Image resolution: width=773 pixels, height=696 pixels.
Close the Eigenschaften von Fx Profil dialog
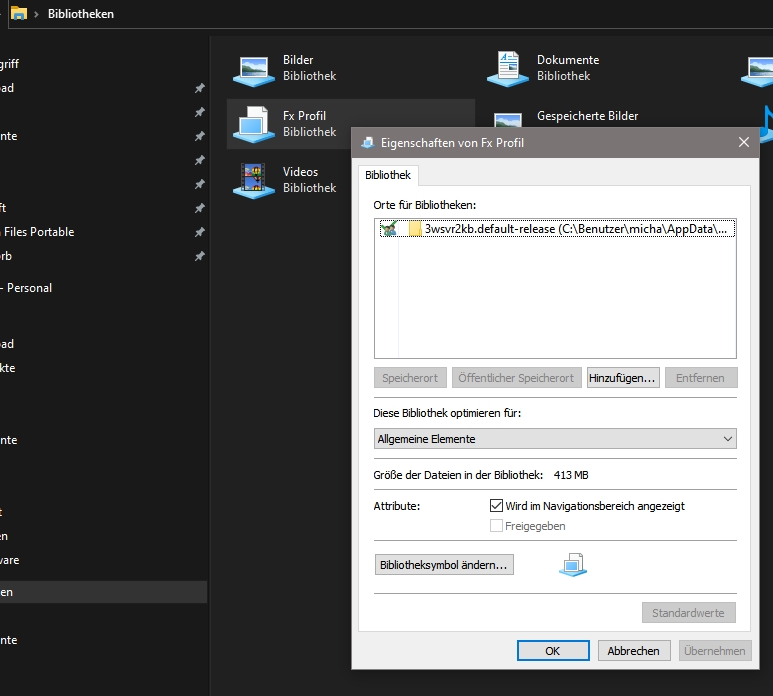743,143
